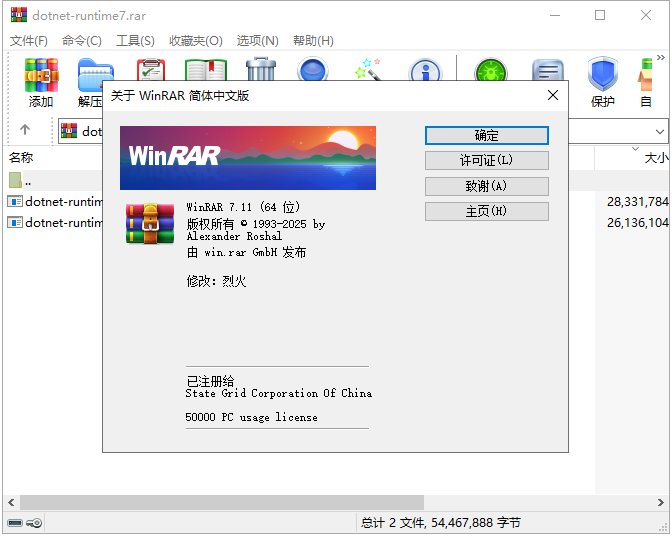Viewport: 672px width, 536px height.
Task: Open the 命令(C) menu
Action: (x=81, y=41)
